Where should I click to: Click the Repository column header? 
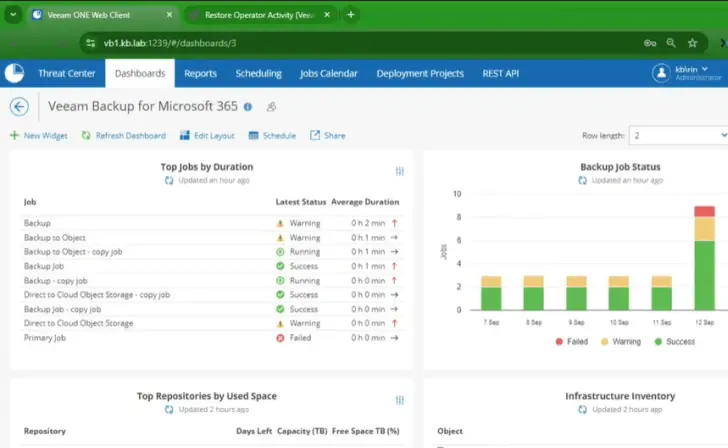point(45,431)
